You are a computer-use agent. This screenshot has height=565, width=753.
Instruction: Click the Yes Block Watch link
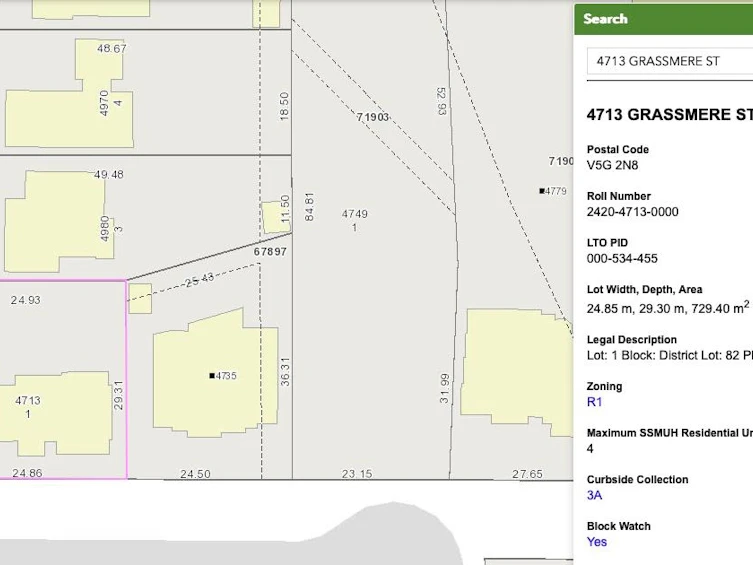(x=596, y=541)
